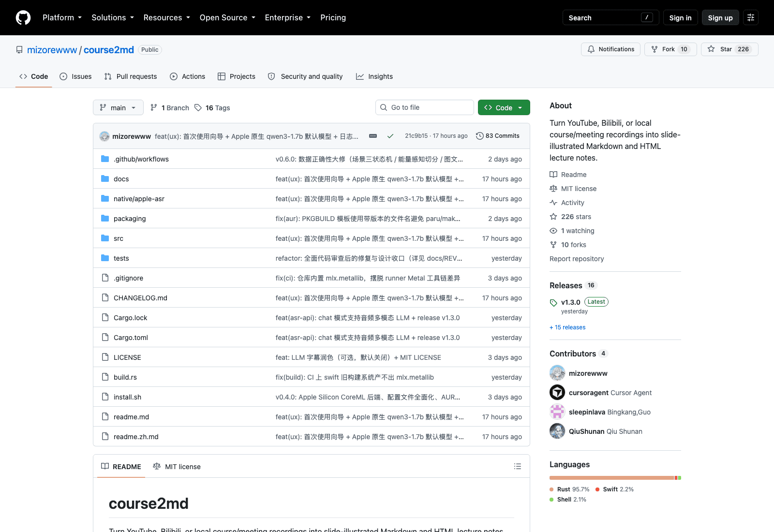Screen dimensions: 774x532
Task: Click the native/apple-asr folder icon
Action: pyautogui.click(x=105, y=198)
